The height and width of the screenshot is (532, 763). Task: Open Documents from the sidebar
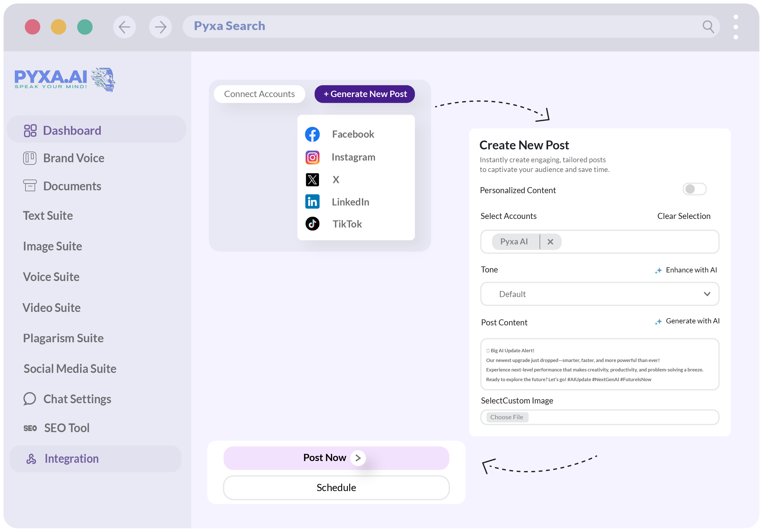[72, 186]
